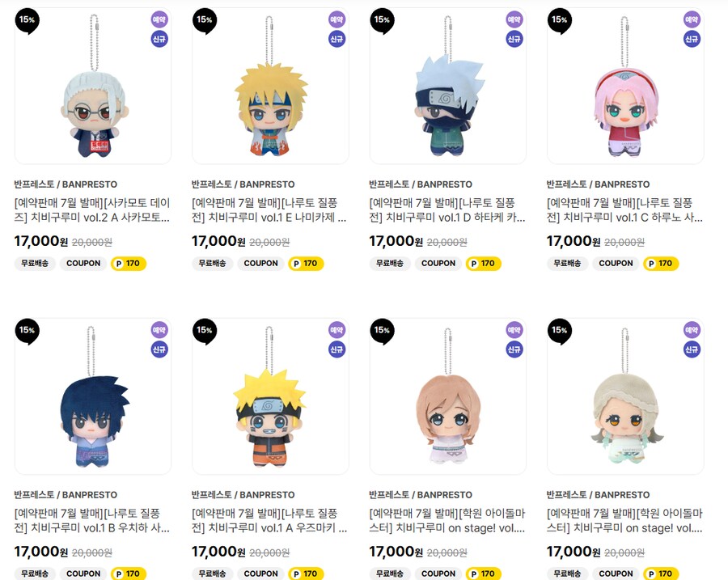The height and width of the screenshot is (580, 728).
Task: Click the 15% discount badge on Sakamoto plush
Action: click(x=27, y=21)
